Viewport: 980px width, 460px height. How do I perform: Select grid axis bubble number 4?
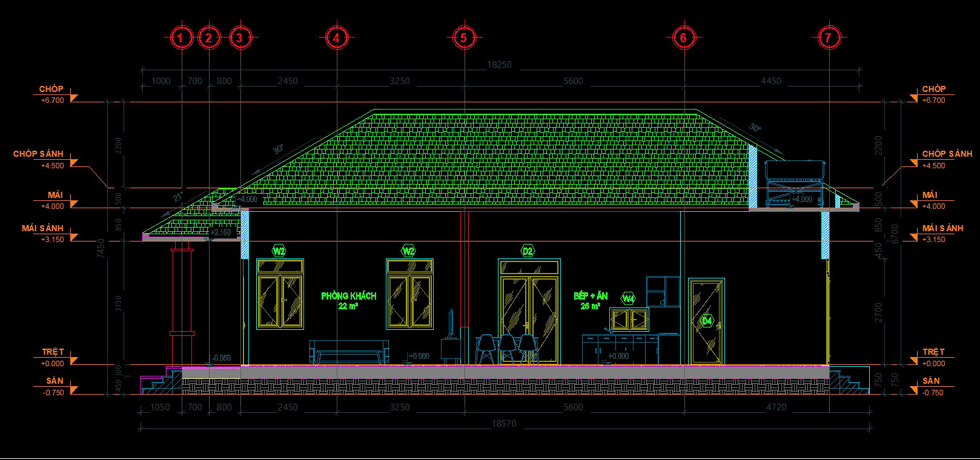click(x=336, y=38)
